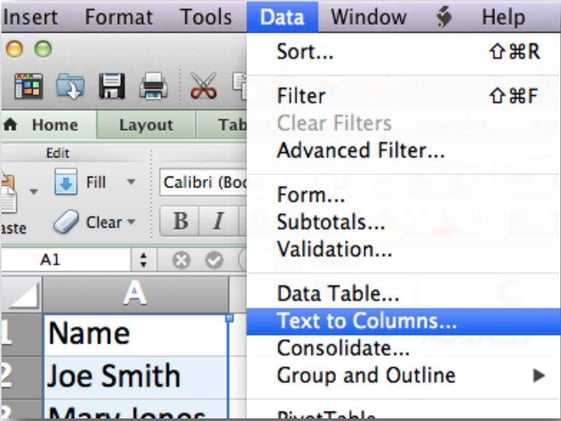
Task: Choose Filter from Data menu
Action: coord(404,96)
